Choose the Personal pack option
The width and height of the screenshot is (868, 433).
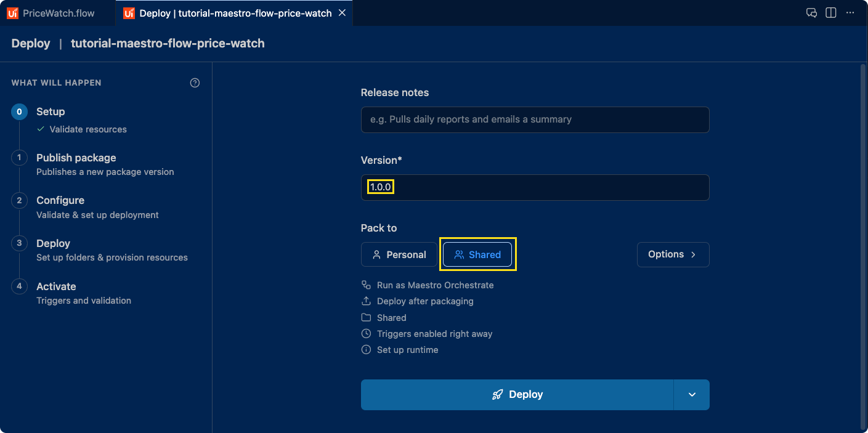(399, 254)
